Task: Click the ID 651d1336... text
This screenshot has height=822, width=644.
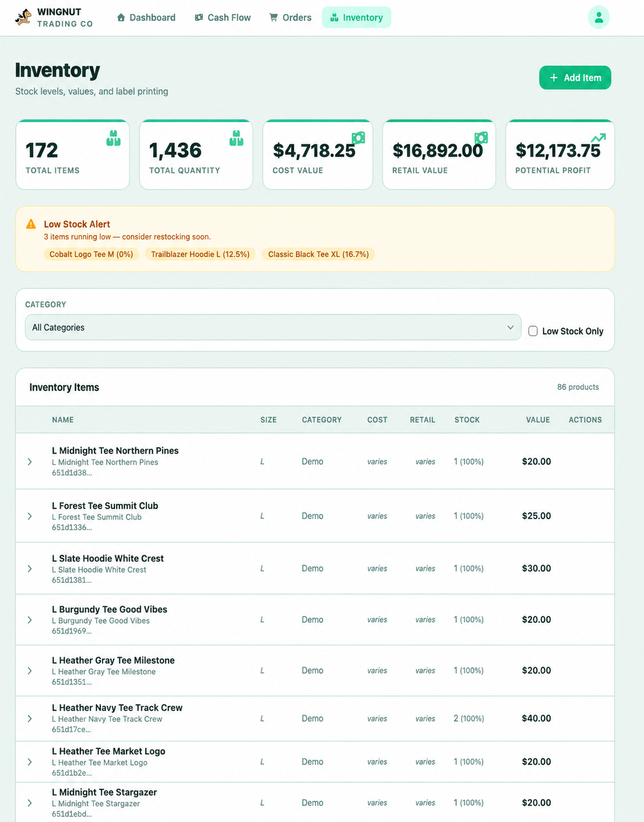Action: 72,527
